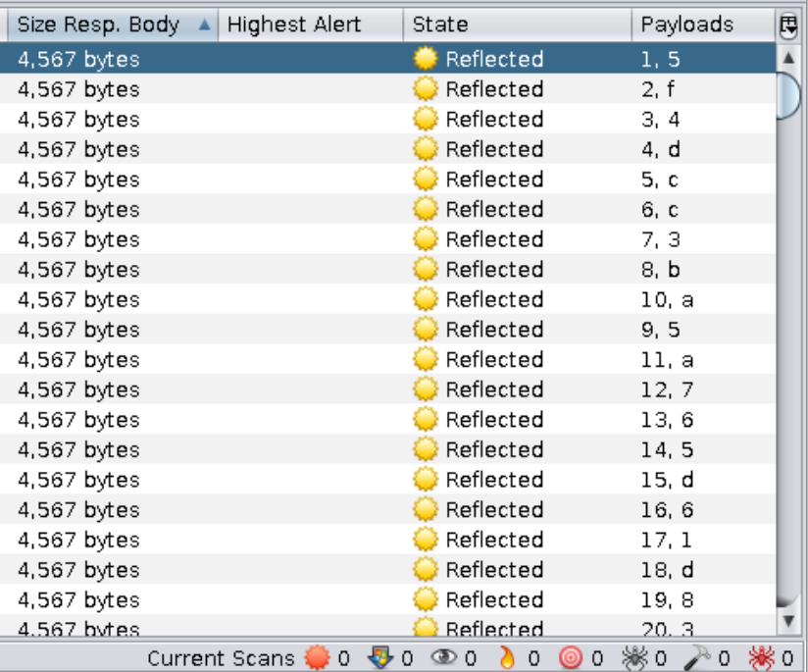Screen dimensions: 808x672
Task: Click the scrollbar down arrow
Action: click(x=788, y=621)
